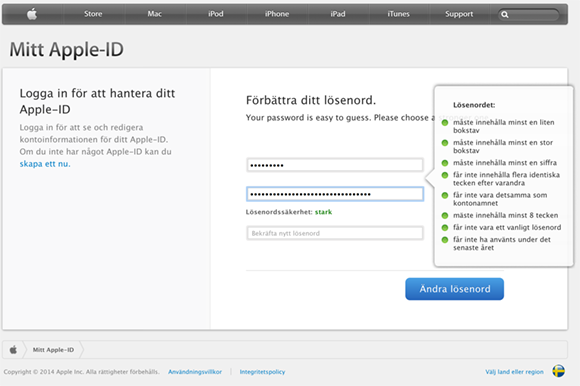Click green dot beside 'minst en siffra'
This screenshot has width=580, height=386.
[x=445, y=163]
